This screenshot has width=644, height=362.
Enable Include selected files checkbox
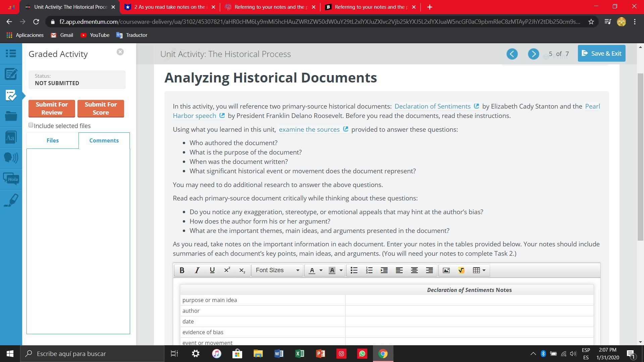pos(31,125)
